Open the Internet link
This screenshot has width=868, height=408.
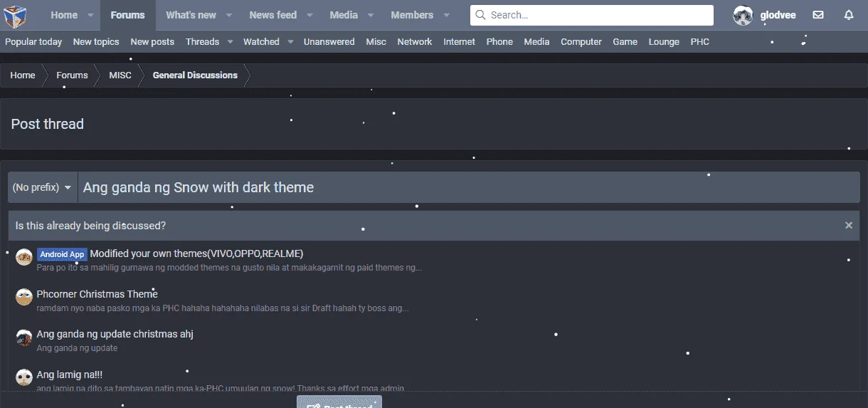coord(459,42)
